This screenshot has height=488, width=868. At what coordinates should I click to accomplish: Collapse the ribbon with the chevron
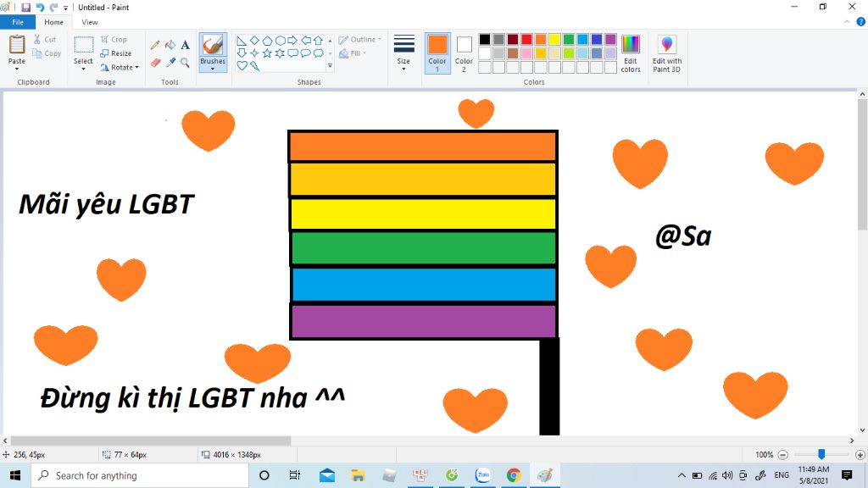click(847, 22)
